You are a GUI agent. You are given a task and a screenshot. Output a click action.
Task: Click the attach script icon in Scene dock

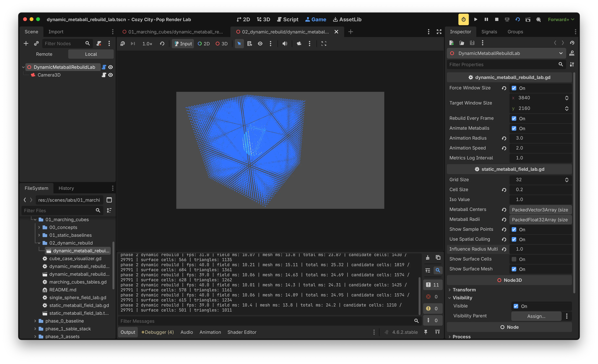click(99, 43)
